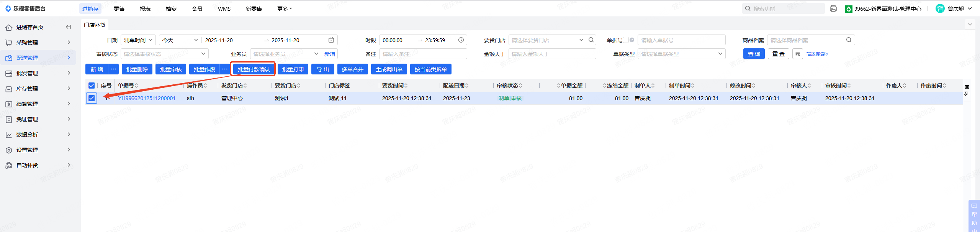Toggle the checkbox beside 单据号 label
This screenshot has height=232, width=980.
point(626,40)
